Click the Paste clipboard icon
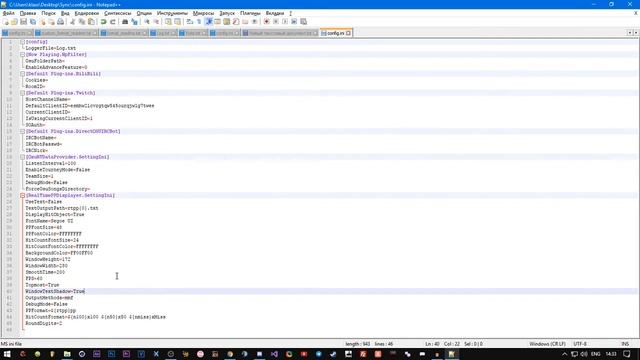The image size is (640, 360). click(x=91, y=22)
